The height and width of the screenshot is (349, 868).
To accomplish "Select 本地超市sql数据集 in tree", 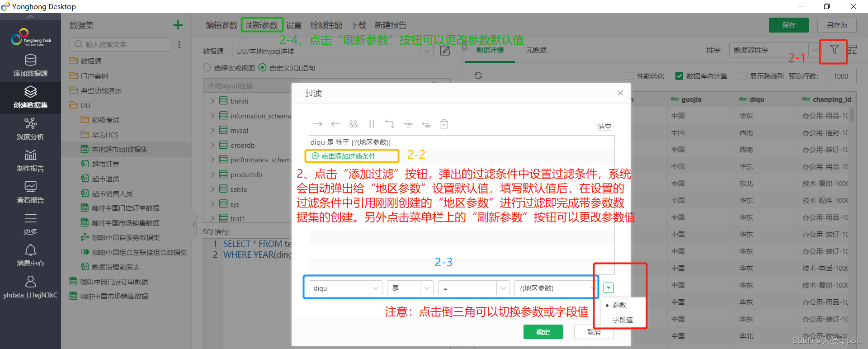I will pos(119,149).
